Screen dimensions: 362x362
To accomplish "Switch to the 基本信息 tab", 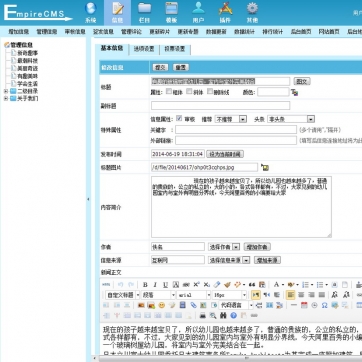I will pos(112,48).
